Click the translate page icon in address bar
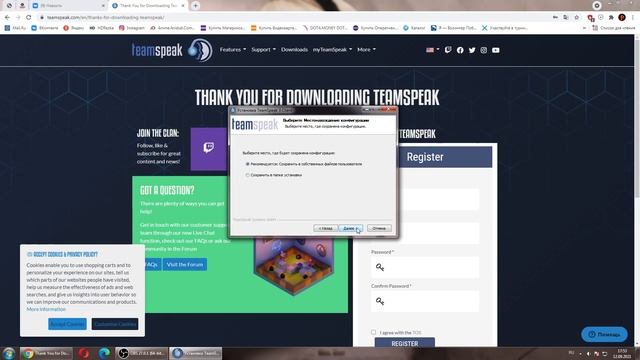640x360 pixels. coord(566,17)
